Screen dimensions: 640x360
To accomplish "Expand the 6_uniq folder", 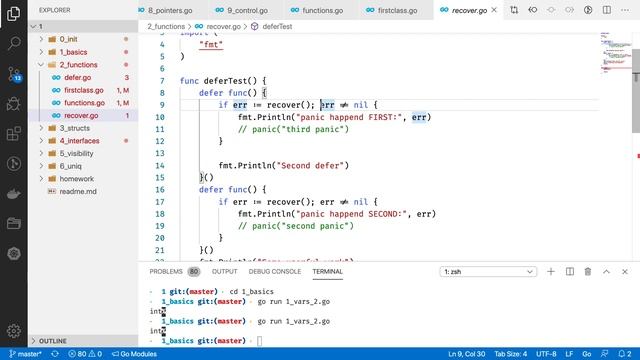I will 41,166.
